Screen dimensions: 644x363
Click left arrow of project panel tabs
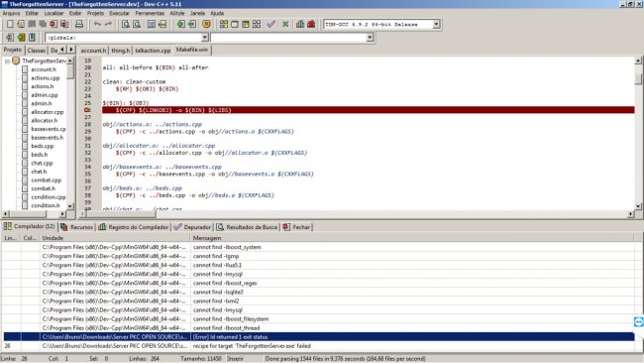coord(62,50)
